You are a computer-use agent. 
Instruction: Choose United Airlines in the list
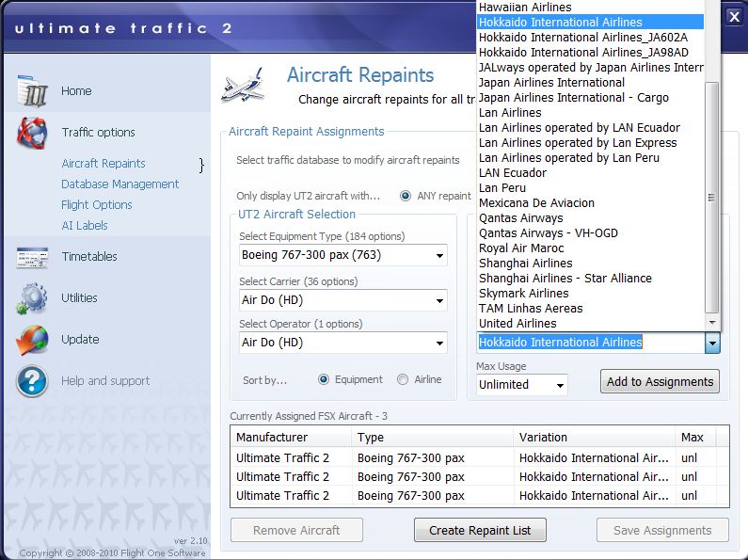pyautogui.click(x=590, y=324)
